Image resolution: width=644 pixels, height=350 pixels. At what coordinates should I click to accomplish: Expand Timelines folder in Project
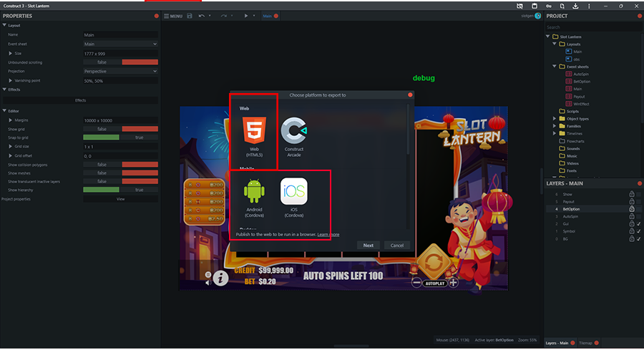555,134
